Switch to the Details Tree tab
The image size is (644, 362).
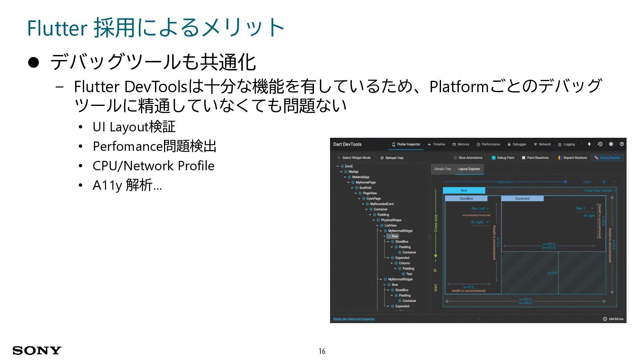[443, 169]
